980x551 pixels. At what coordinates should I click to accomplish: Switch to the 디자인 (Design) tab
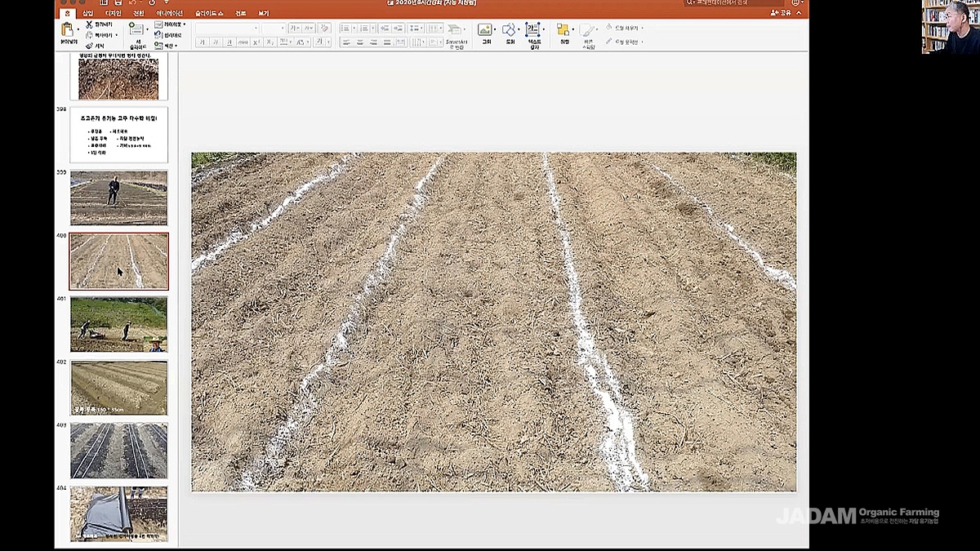113,13
